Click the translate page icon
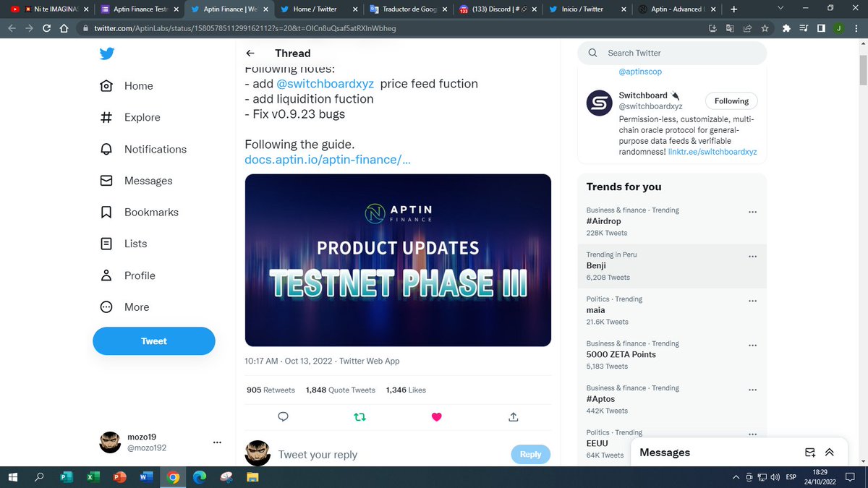 [x=729, y=29]
